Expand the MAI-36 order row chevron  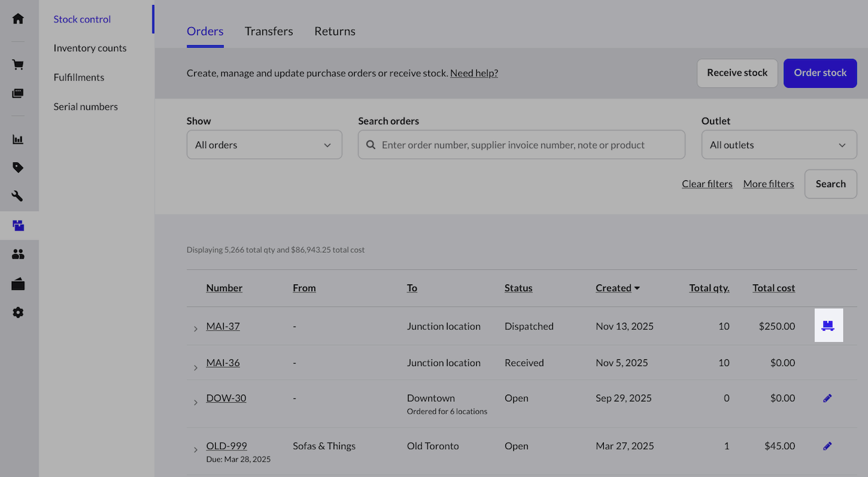click(x=195, y=368)
